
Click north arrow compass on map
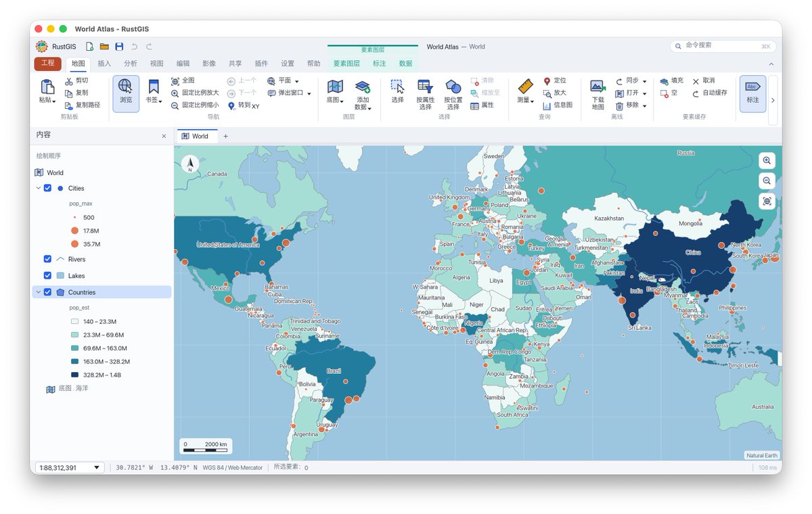tap(190, 164)
